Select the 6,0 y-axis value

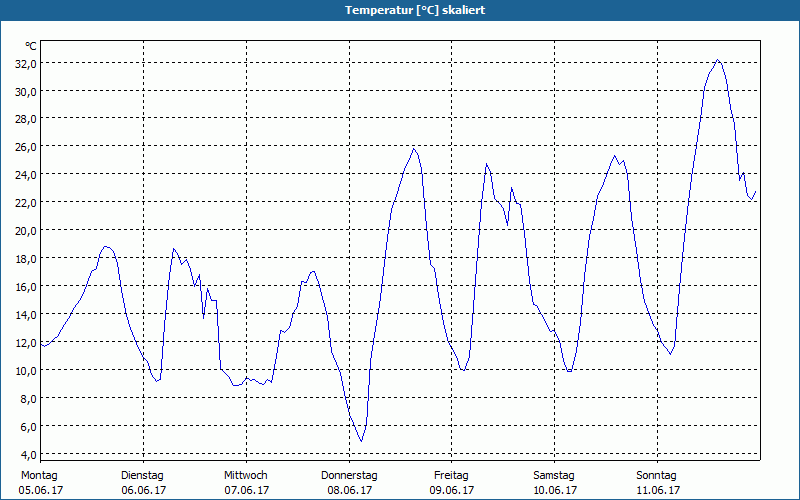click(x=28, y=427)
